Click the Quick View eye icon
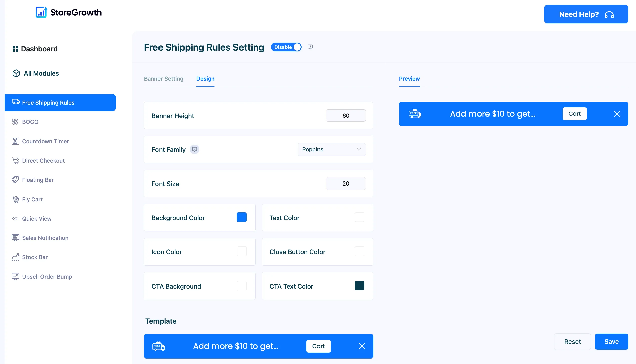This screenshot has height=364, width=636. click(x=15, y=219)
